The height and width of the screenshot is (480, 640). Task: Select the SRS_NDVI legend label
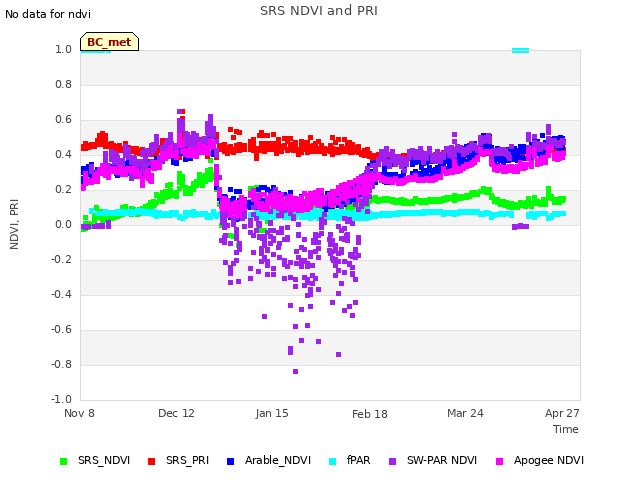[104, 460]
